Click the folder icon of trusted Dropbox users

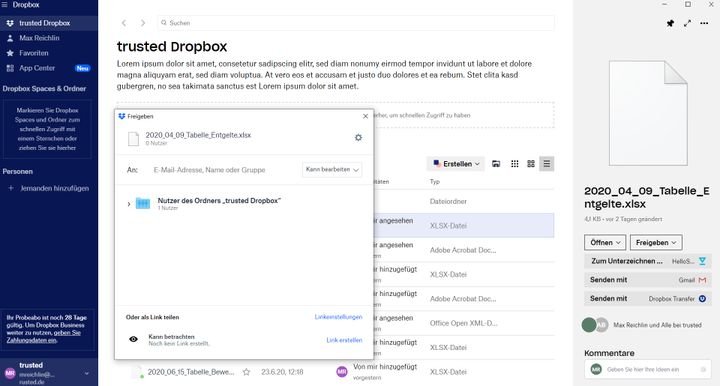pos(143,203)
